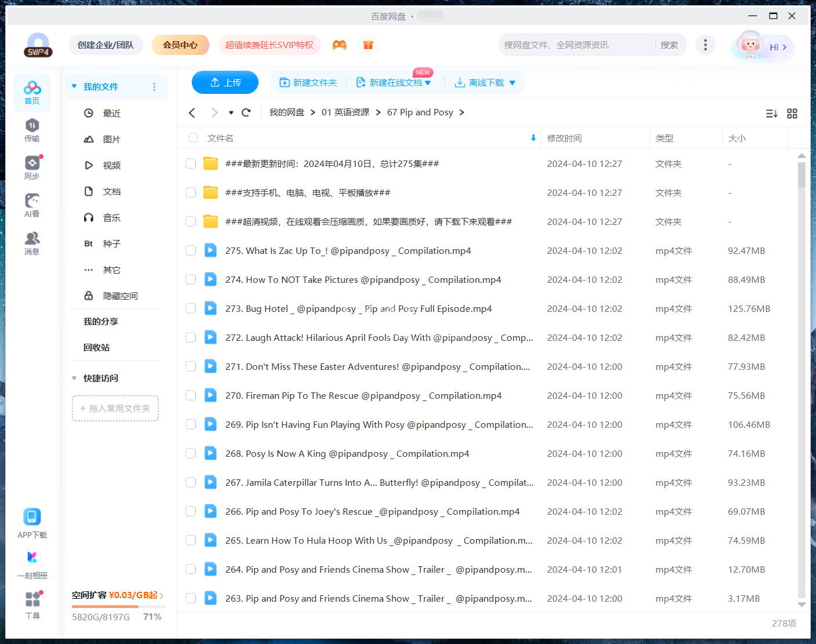Go back with the left arrow

pos(192,112)
